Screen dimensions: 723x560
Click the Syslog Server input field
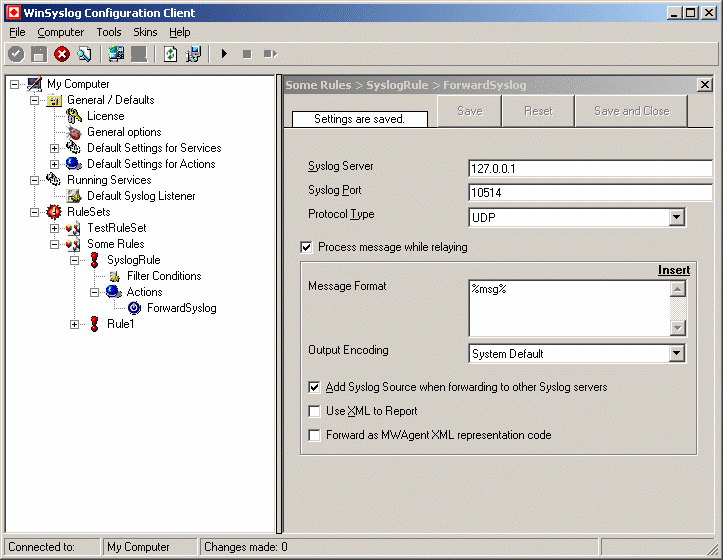click(590, 168)
